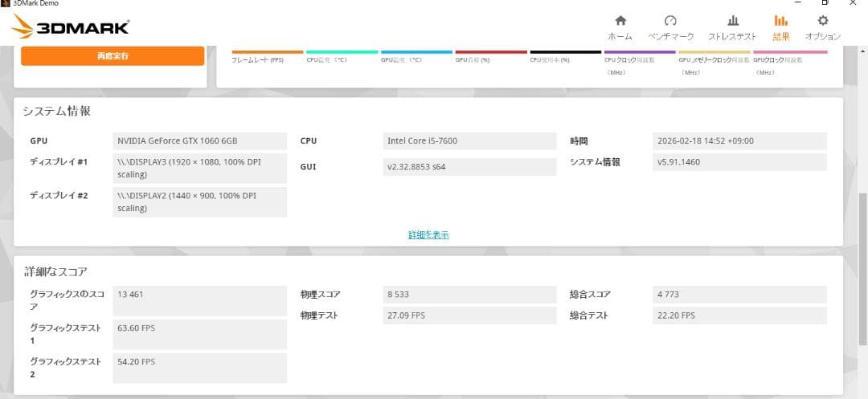Click the 総合テスト label
The height and width of the screenshot is (399, 868).
click(x=589, y=316)
